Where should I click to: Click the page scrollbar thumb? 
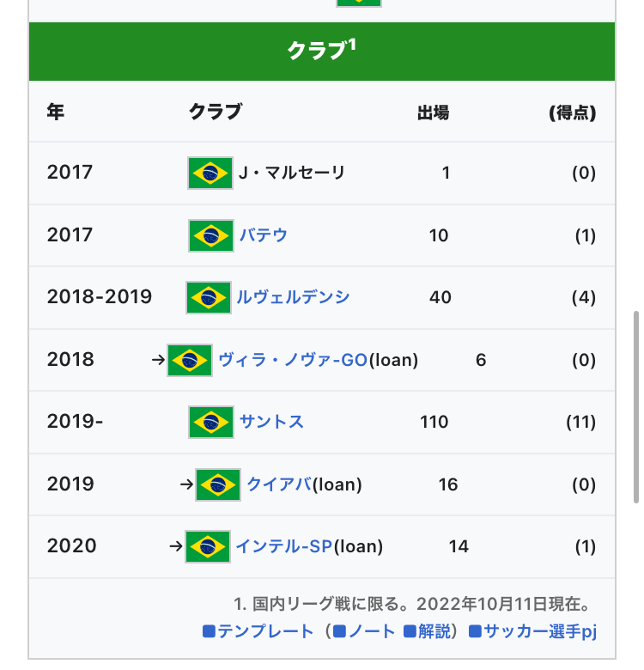pyautogui.click(x=636, y=407)
